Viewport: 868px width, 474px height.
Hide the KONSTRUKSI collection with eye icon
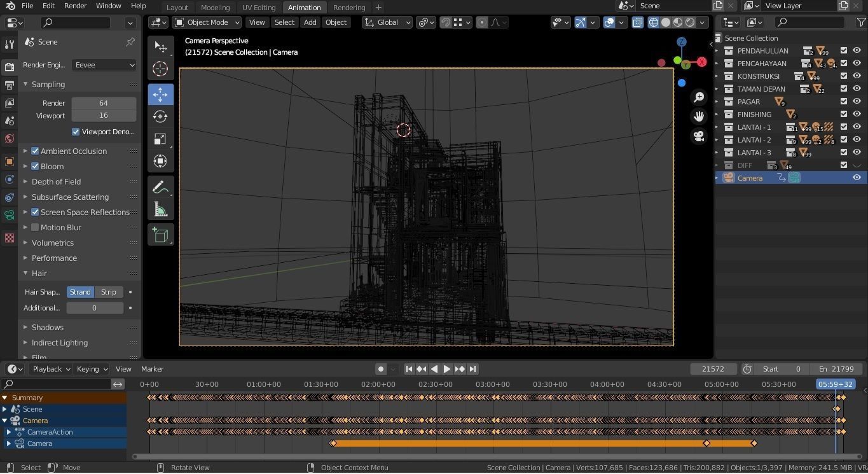(x=857, y=76)
